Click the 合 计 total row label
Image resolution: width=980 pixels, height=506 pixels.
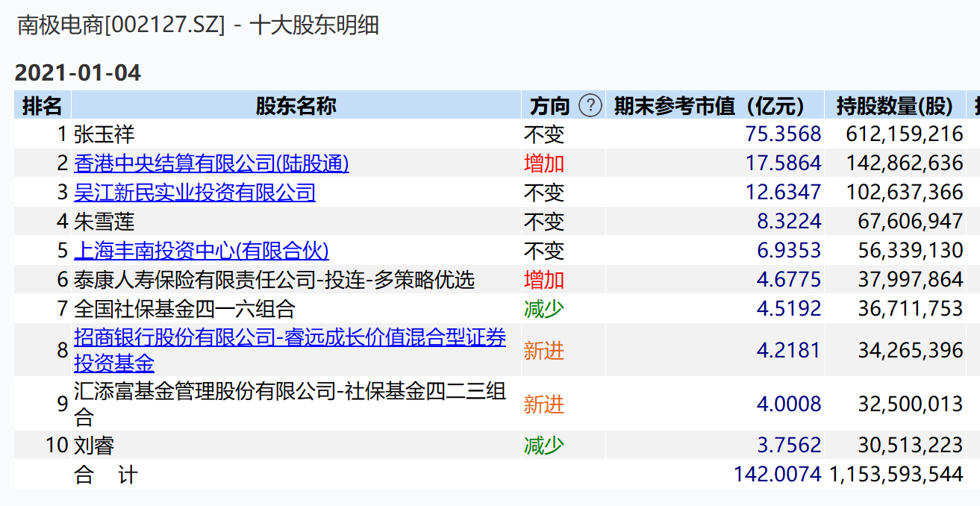[106, 475]
